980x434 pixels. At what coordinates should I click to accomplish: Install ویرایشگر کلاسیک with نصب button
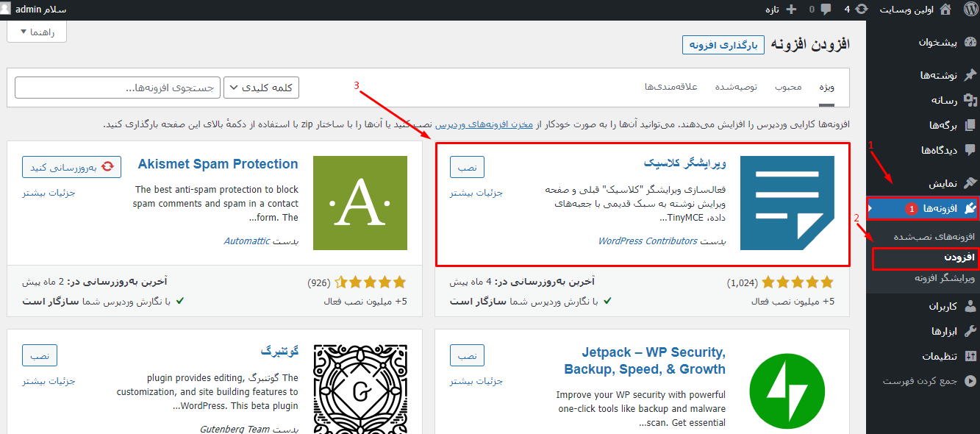coord(467,167)
